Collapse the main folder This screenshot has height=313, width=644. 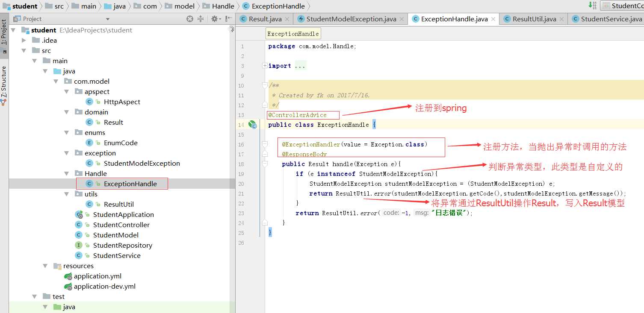[35, 61]
